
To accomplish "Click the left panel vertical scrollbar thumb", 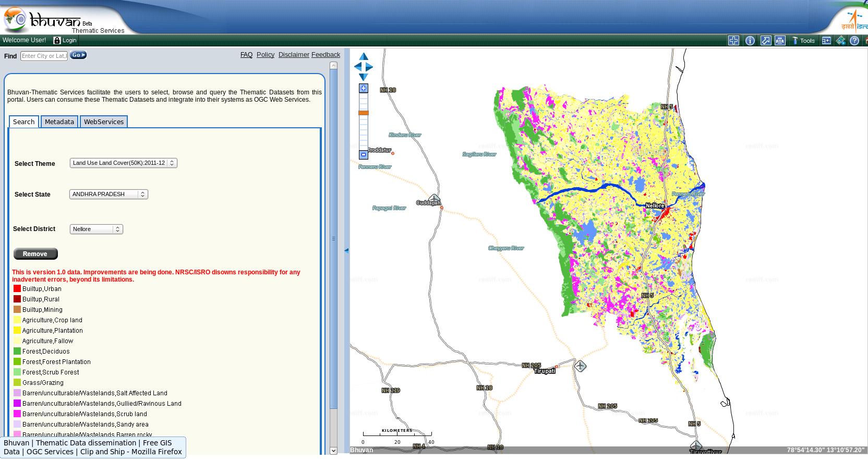I will coord(333,239).
